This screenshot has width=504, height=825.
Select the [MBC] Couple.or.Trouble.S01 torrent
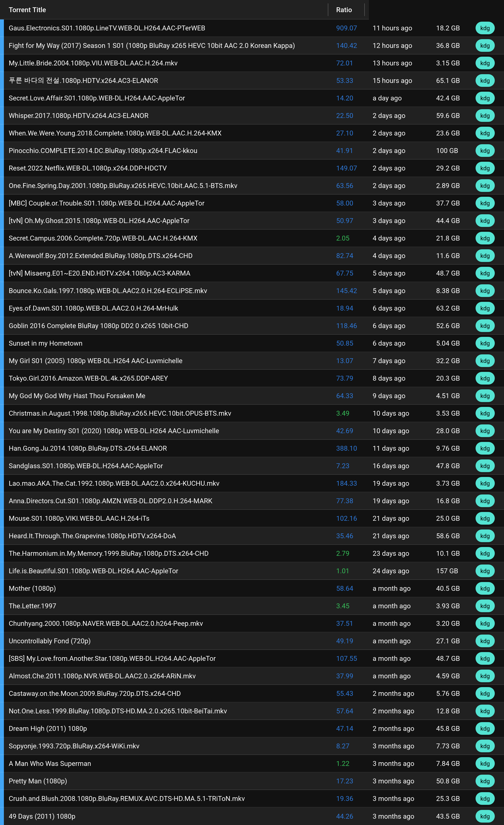[106, 203]
